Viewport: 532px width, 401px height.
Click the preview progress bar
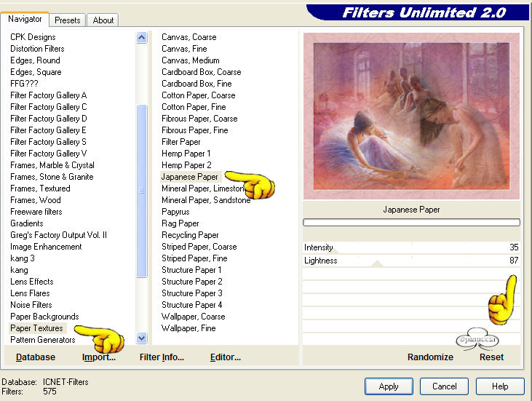[411, 222]
